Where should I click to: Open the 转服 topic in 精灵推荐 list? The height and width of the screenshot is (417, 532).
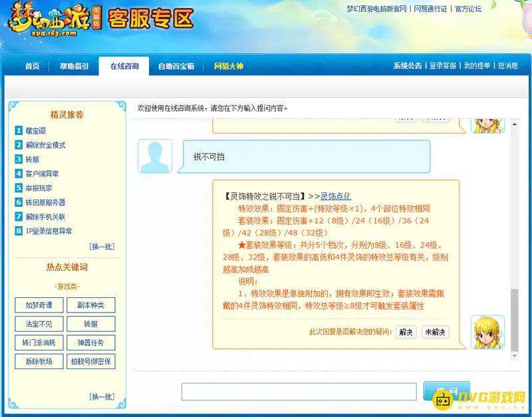click(32, 160)
